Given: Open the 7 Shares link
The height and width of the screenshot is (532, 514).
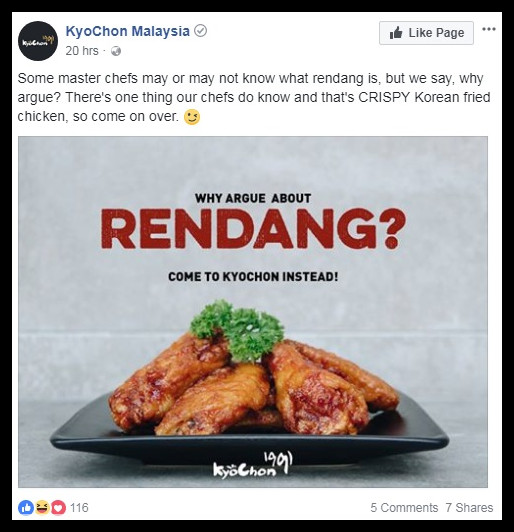Looking at the screenshot, I should (469, 508).
